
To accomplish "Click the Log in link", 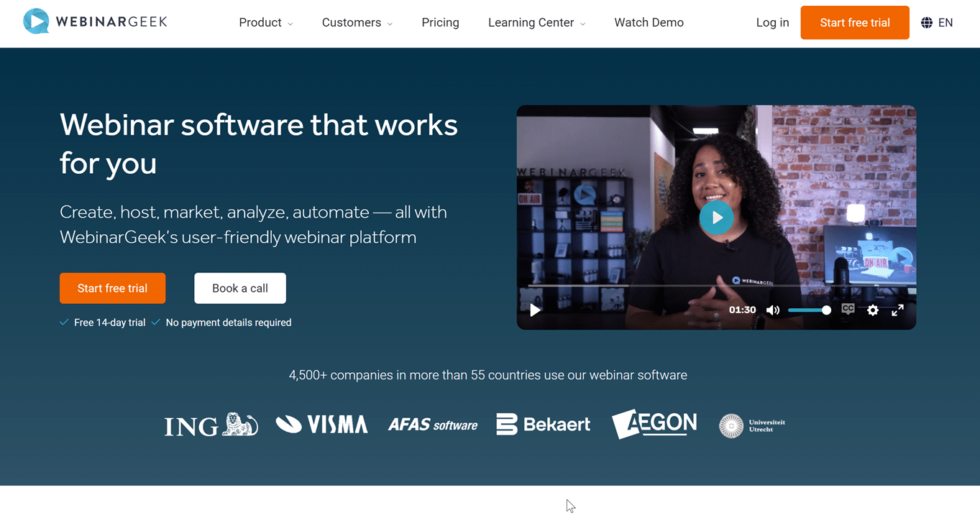I will (772, 23).
